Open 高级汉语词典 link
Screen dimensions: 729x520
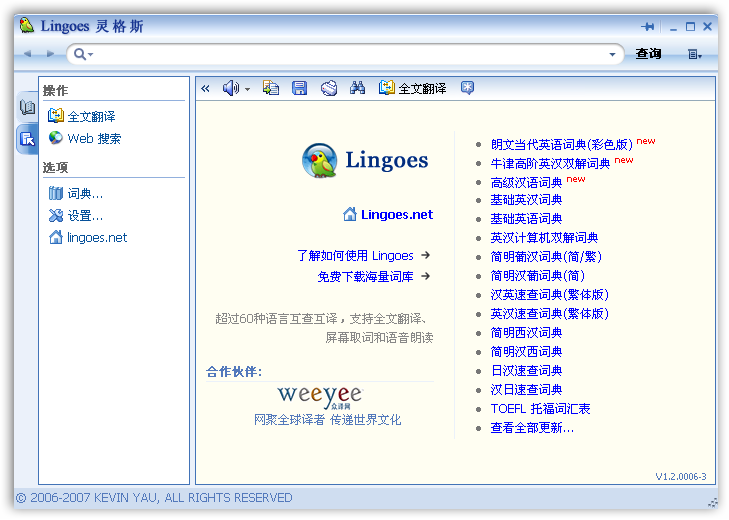pyautogui.click(x=526, y=183)
